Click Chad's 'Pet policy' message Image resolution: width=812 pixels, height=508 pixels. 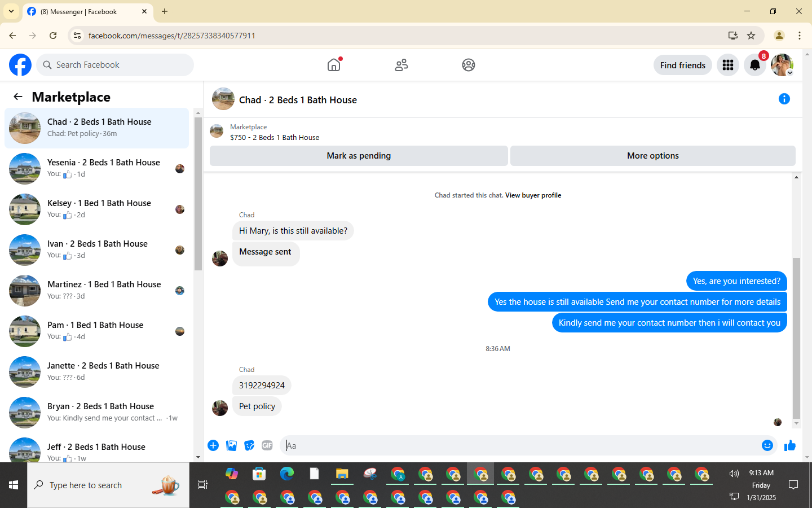(257, 406)
